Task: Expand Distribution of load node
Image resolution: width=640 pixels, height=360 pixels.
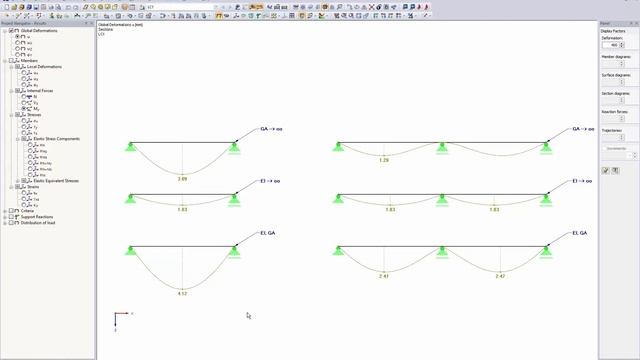Action: (x=5, y=223)
